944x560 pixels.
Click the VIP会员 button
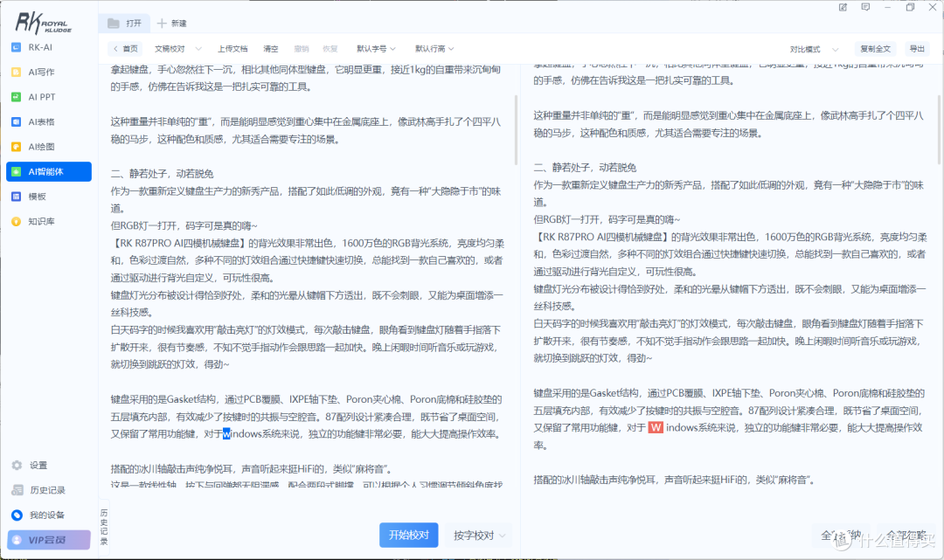click(x=49, y=540)
